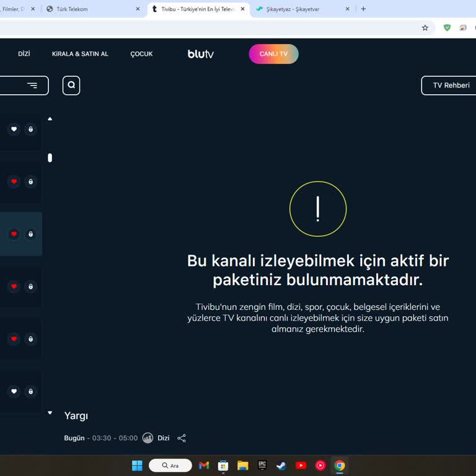Open YouTube Music from the taskbar
This screenshot has height=476, width=476.
pyautogui.click(x=320, y=465)
